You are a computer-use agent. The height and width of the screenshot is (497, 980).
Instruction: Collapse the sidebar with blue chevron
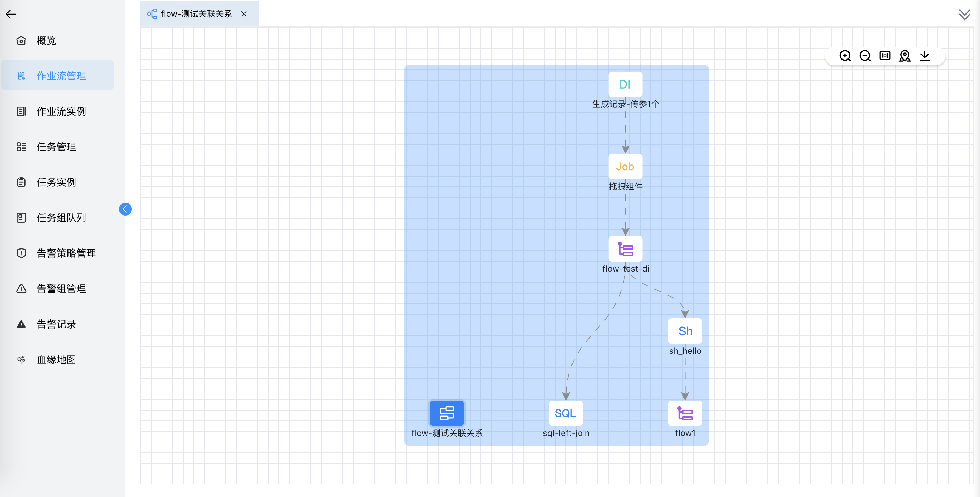point(125,209)
